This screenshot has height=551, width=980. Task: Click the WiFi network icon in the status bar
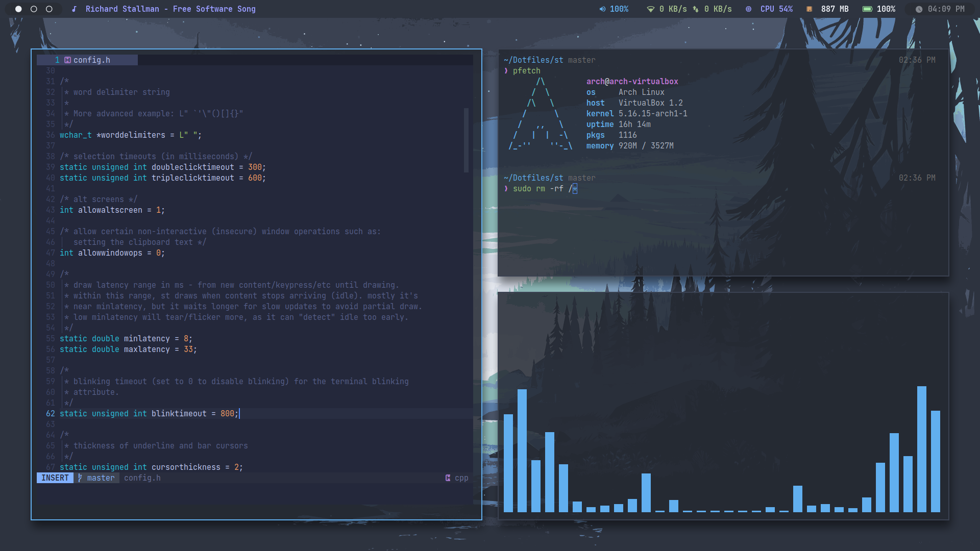(x=650, y=9)
